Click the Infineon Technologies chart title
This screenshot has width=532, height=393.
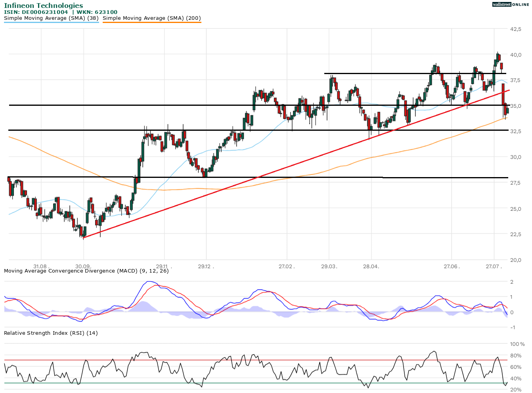pos(44,6)
